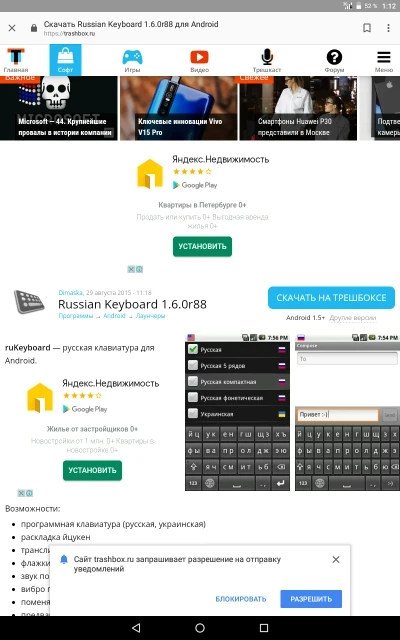Allow notifications with РАЗРЕШИТЬ button
400x640 pixels.
coord(311,599)
